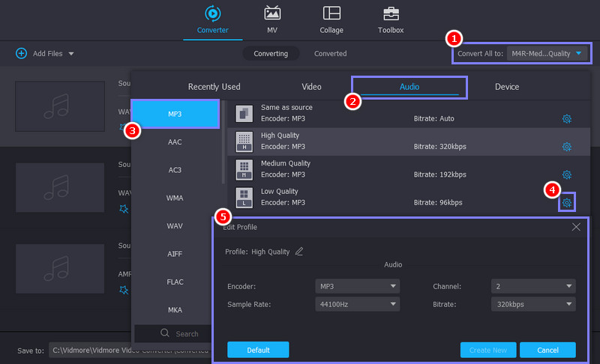Expand the Bitrate 320kbps dropdown

tap(533, 305)
